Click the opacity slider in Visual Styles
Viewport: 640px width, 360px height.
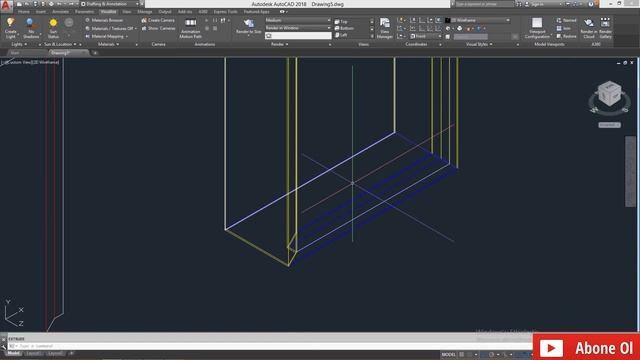(471, 37)
